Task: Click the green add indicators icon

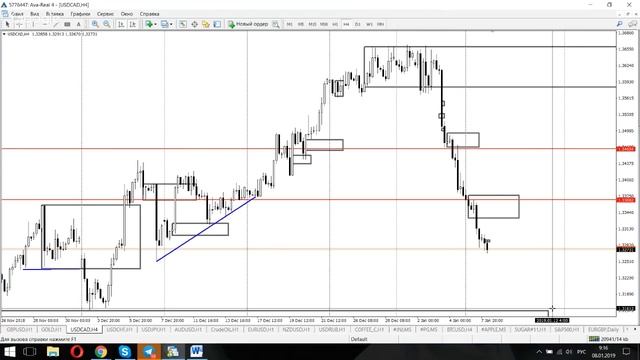Action: point(149,24)
